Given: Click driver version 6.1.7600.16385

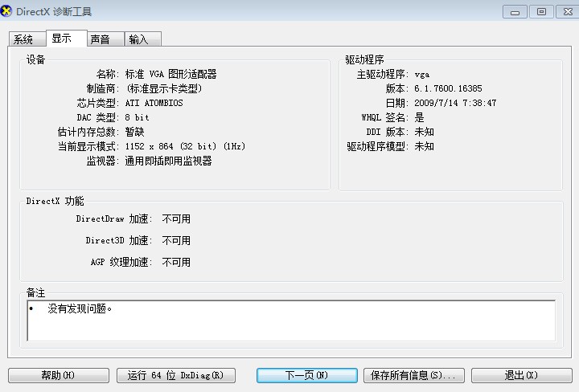Looking at the screenshot, I should pos(448,88).
